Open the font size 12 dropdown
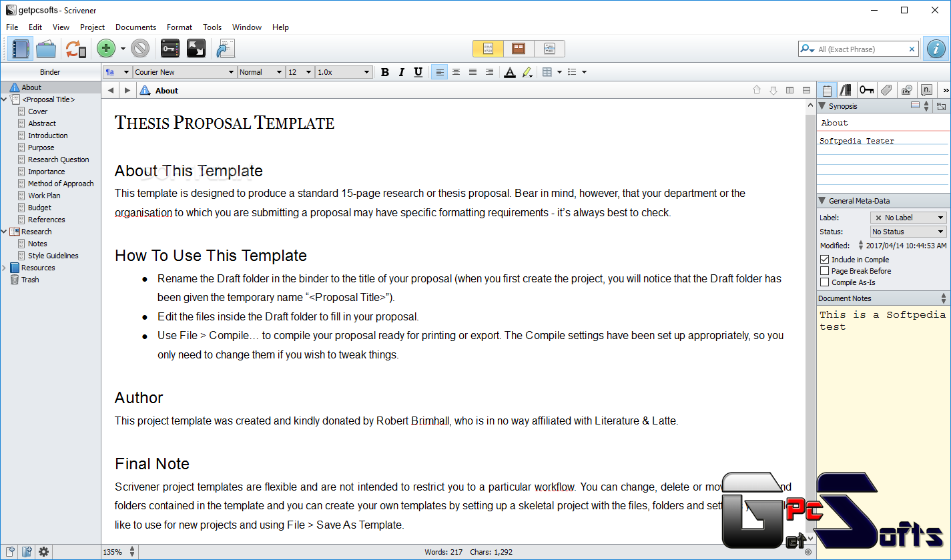The height and width of the screenshot is (560, 951). (x=300, y=72)
